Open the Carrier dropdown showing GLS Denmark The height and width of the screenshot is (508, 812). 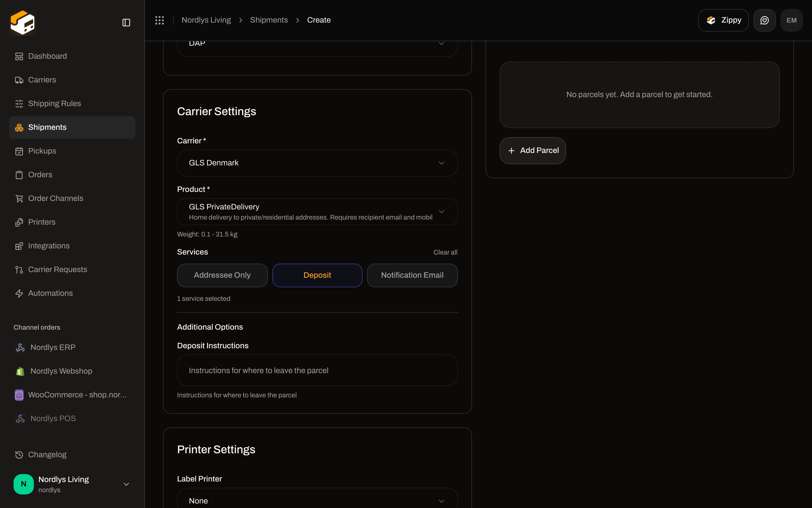(x=317, y=163)
